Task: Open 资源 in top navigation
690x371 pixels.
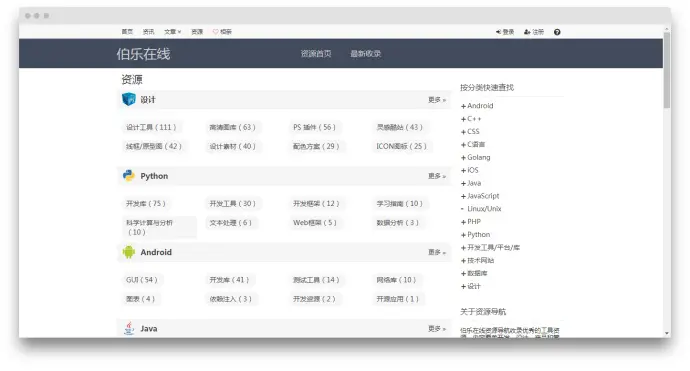Action: [197, 32]
